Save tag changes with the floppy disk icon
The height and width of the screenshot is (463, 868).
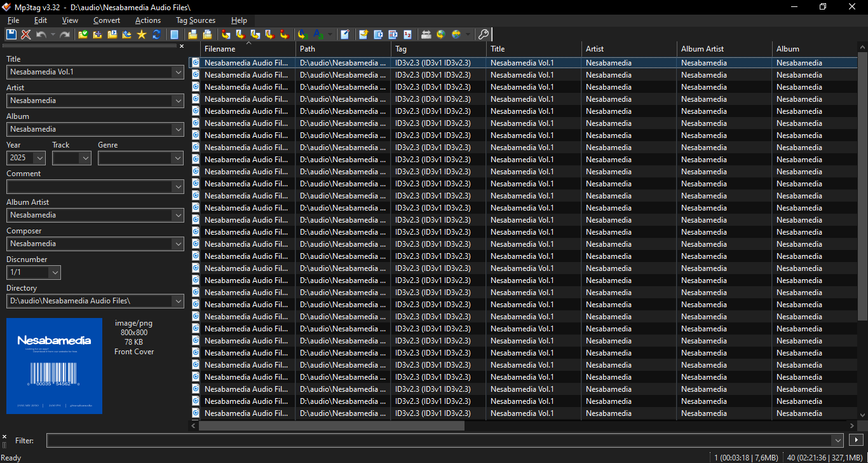[11, 34]
